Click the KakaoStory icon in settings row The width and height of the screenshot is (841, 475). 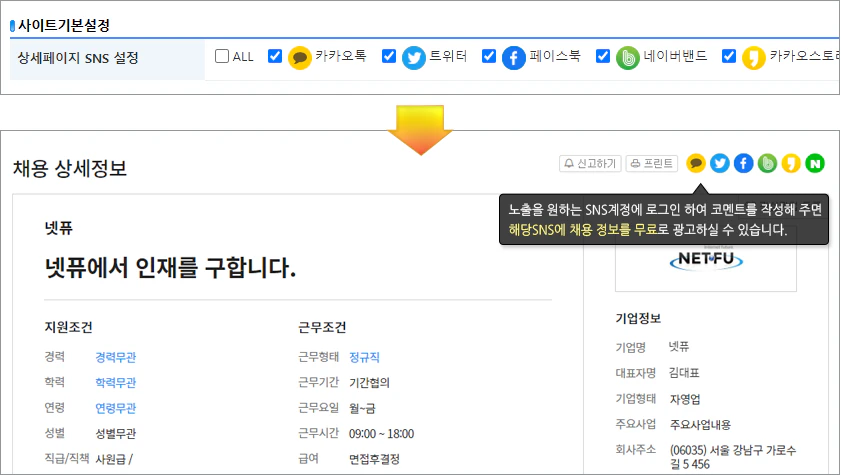click(754, 58)
